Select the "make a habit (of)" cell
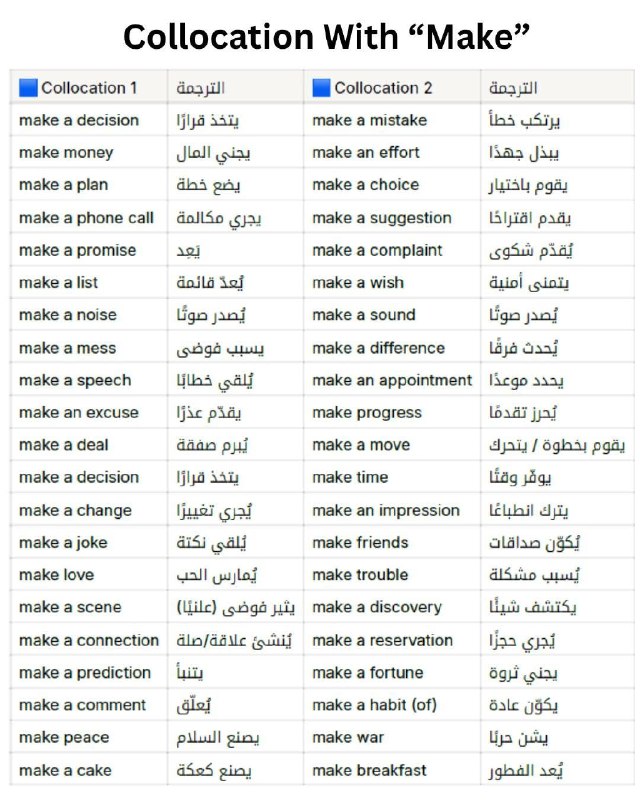Viewport: 640px width, 800px height. point(392,705)
